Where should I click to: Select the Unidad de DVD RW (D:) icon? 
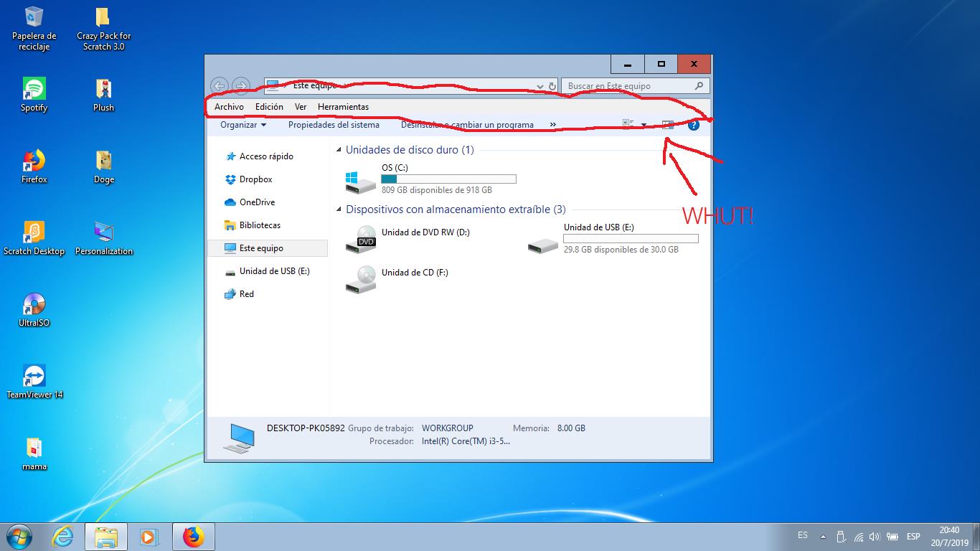click(360, 239)
